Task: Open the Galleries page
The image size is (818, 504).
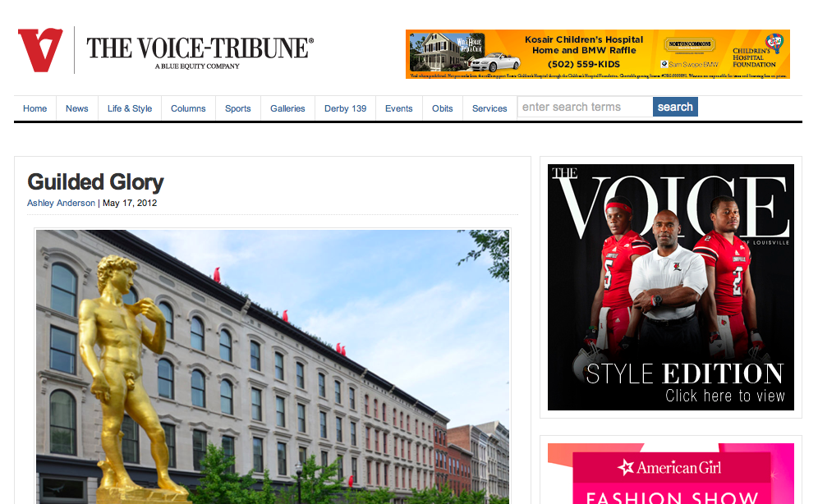Action: [287, 108]
